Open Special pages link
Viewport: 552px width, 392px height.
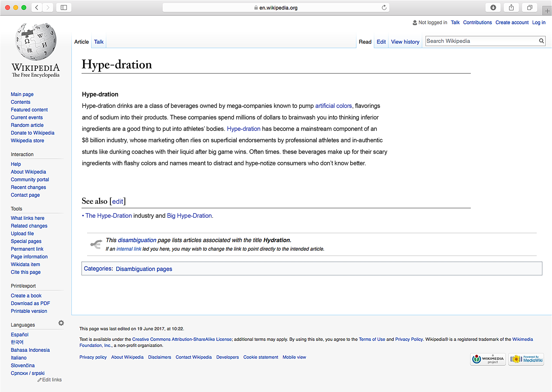pyautogui.click(x=26, y=241)
